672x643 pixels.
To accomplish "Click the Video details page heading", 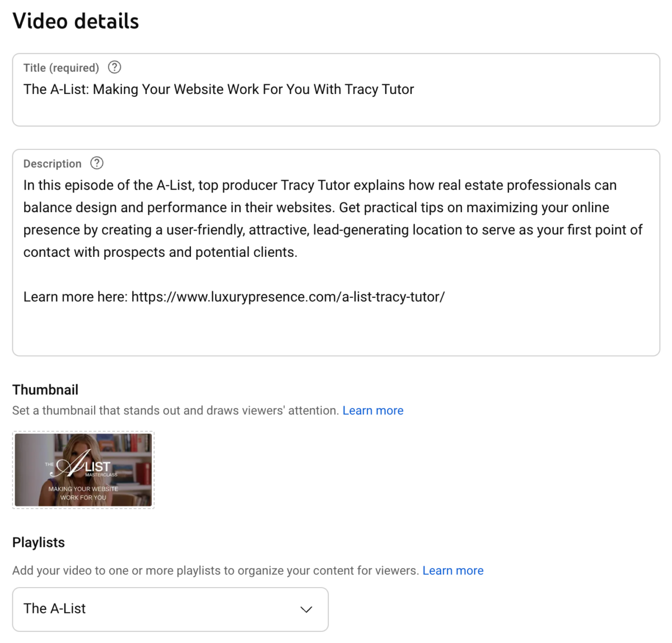I will pos(75,21).
